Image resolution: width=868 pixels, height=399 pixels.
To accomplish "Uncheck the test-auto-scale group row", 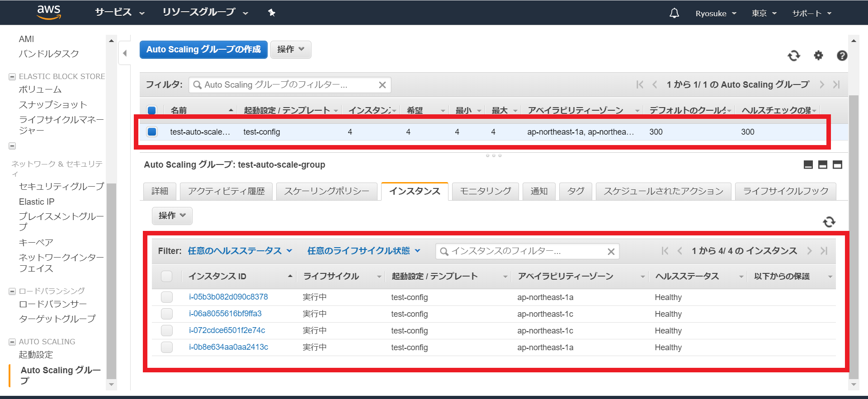I will point(152,132).
